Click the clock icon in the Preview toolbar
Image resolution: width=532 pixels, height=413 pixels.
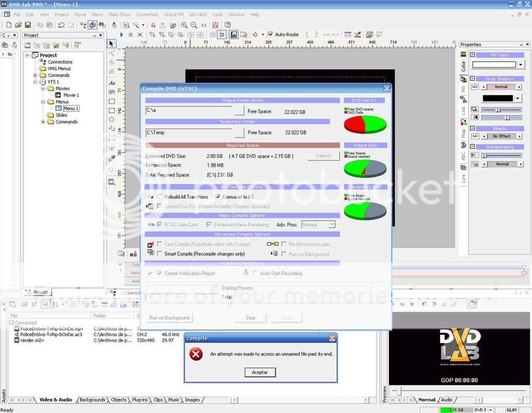(472, 304)
